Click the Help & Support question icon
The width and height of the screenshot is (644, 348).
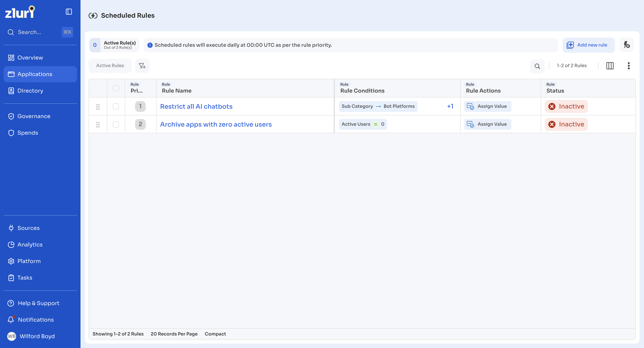tap(11, 303)
